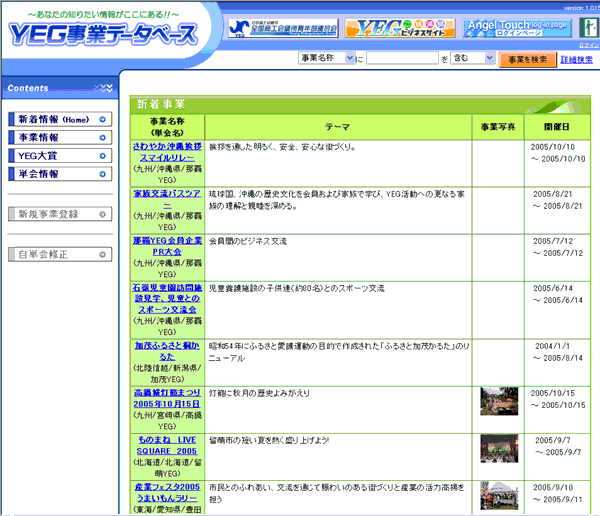Open the 全国商工会議所青年部連合会 banner

tap(282, 26)
